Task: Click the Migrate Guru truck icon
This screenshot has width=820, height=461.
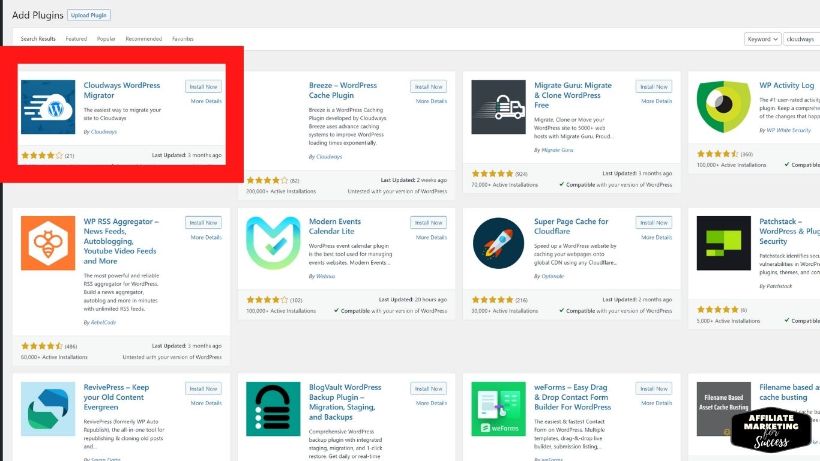Action: [498, 107]
